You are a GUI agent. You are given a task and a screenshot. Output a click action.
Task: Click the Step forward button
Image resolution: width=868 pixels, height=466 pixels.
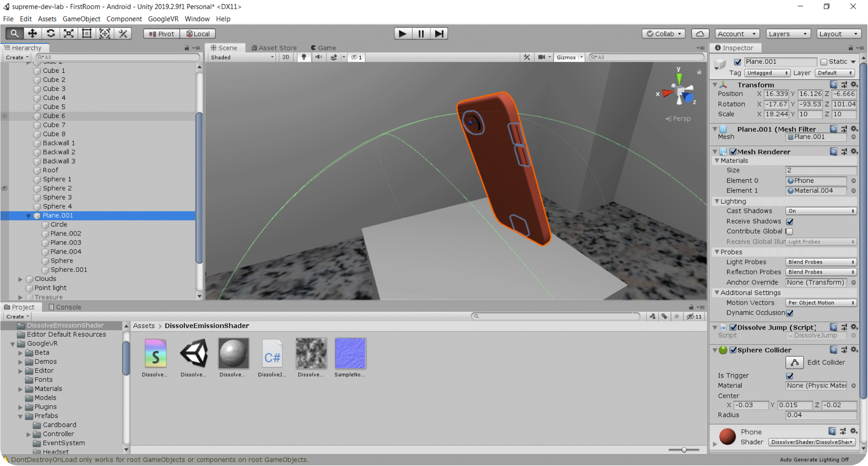pos(439,34)
